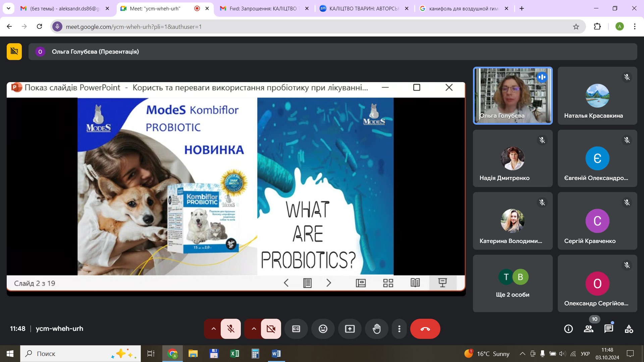Open the emoji reactions button
This screenshot has height=362, width=644.
(323, 329)
